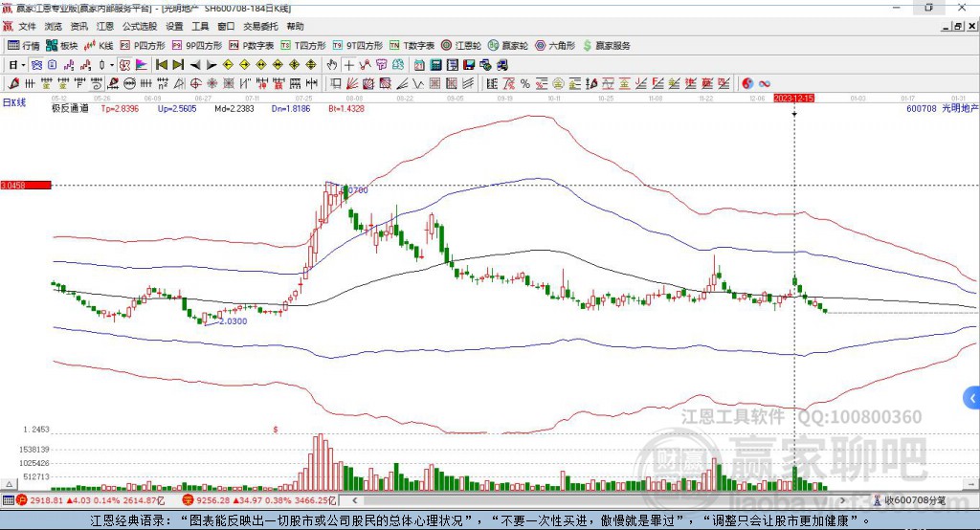Open the calculator icon
This screenshot has height=530, width=980.
coord(435,65)
